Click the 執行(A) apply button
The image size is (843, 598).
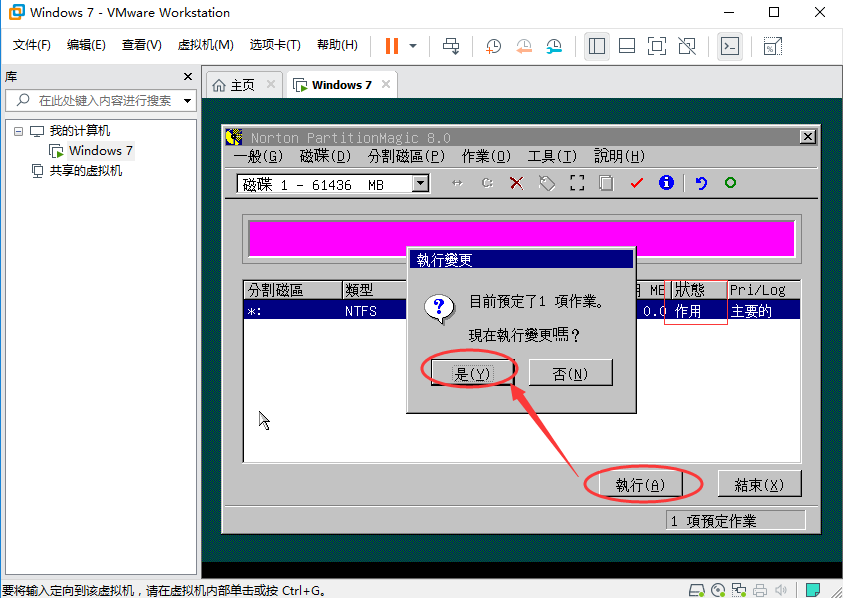pos(640,484)
